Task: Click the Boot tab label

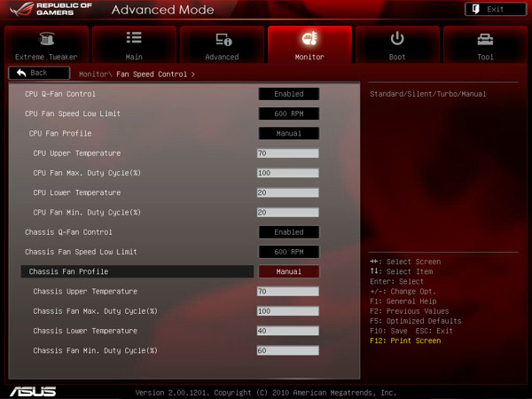Action: [x=397, y=57]
